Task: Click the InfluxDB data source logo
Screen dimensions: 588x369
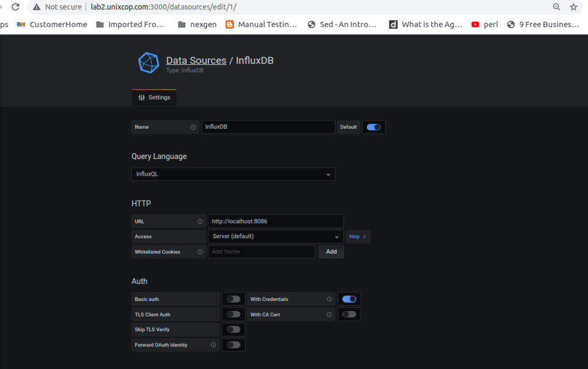Action: [149, 63]
